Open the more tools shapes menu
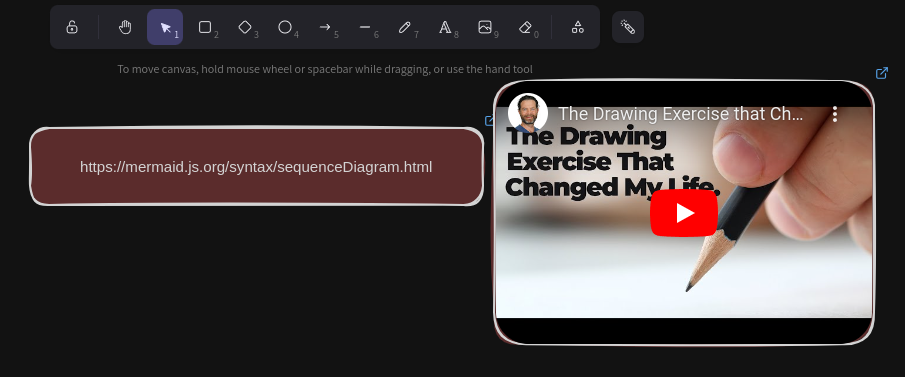 [578, 27]
